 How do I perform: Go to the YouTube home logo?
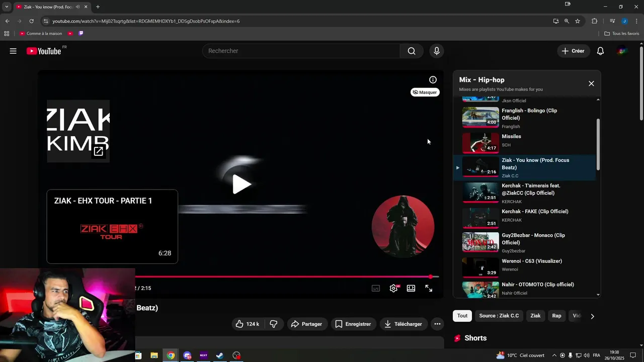44,51
